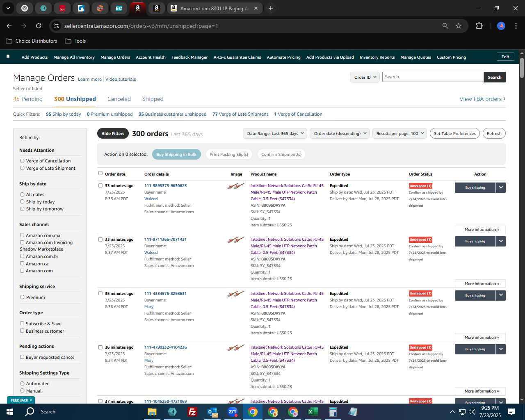This screenshot has width=525, height=420.
Task: Open Automate Pricing menu item
Action: click(283, 57)
